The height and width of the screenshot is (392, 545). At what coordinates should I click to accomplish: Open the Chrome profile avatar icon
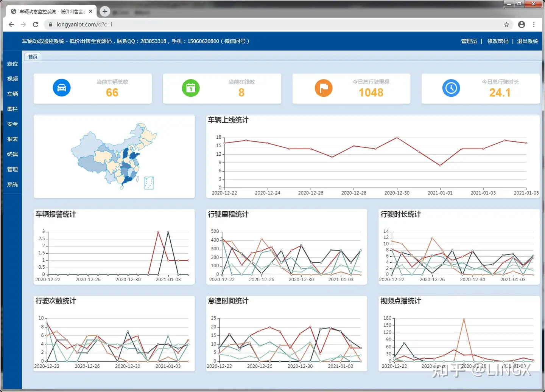click(522, 25)
